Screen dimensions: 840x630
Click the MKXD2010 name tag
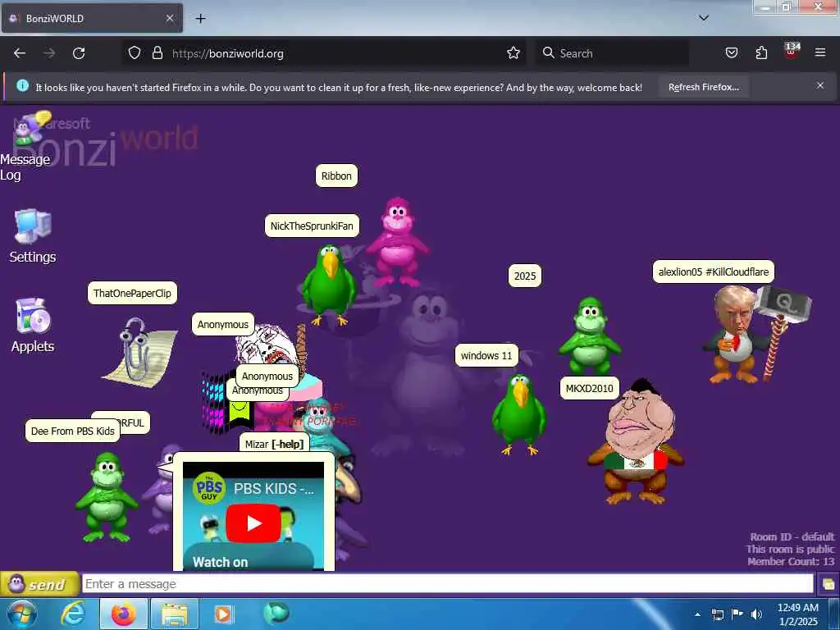click(589, 388)
